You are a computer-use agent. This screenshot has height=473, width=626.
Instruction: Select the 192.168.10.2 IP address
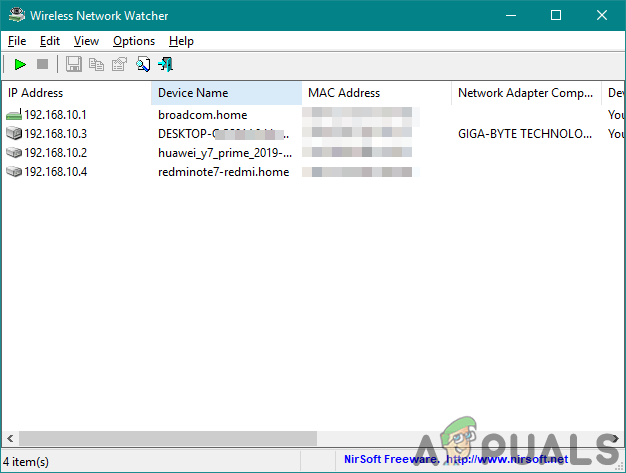[55, 153]
